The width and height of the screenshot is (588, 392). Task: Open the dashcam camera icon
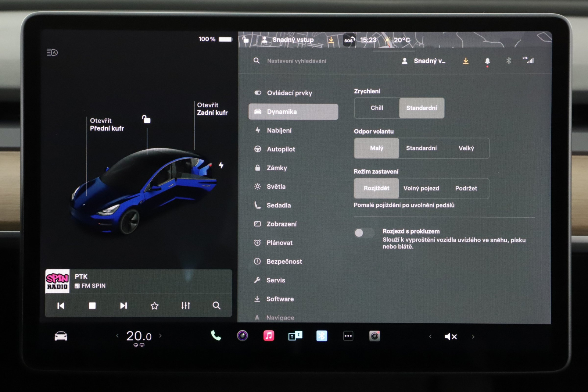point(374,336)
